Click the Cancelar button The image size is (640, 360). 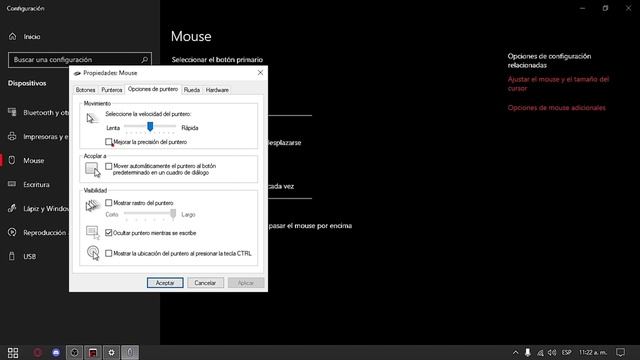pos(205,283)
